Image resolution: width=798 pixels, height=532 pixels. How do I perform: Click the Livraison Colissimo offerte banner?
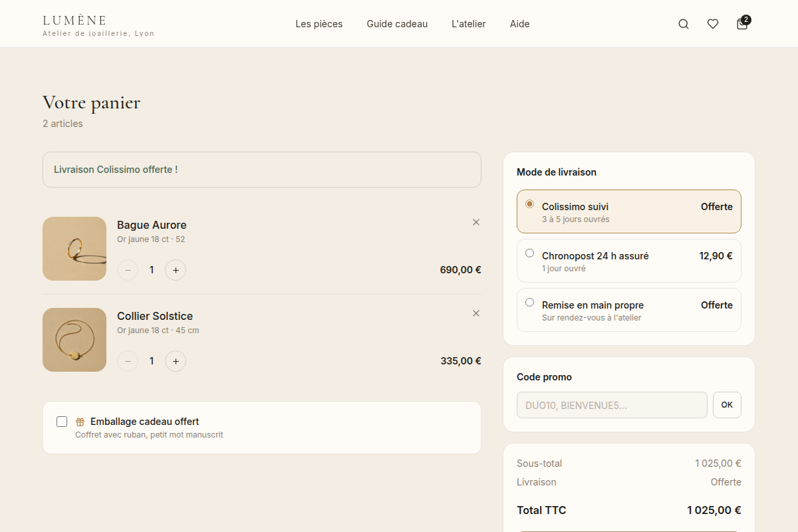tap(262, 170)
